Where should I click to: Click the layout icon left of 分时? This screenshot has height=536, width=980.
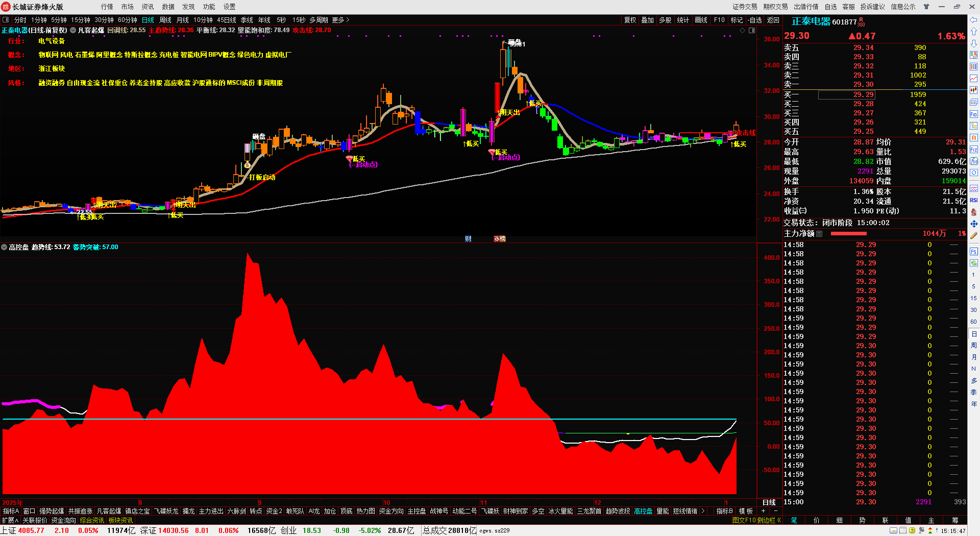6,20
